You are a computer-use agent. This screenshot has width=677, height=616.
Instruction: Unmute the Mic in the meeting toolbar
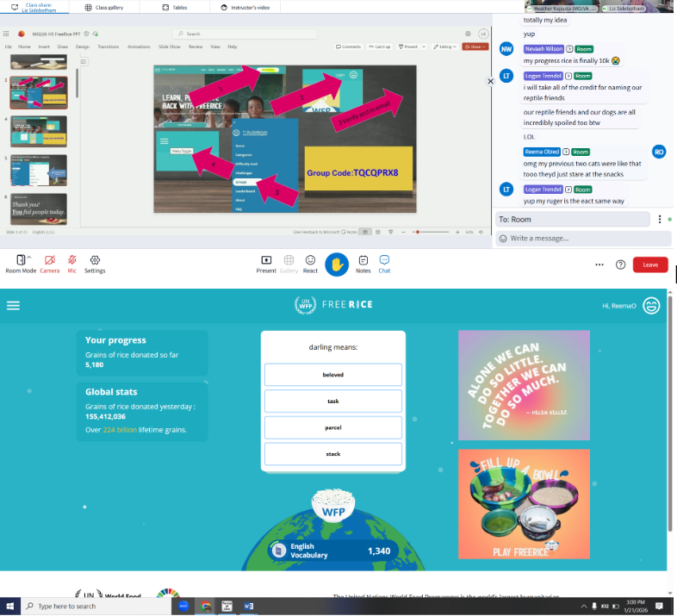point(72,264)
